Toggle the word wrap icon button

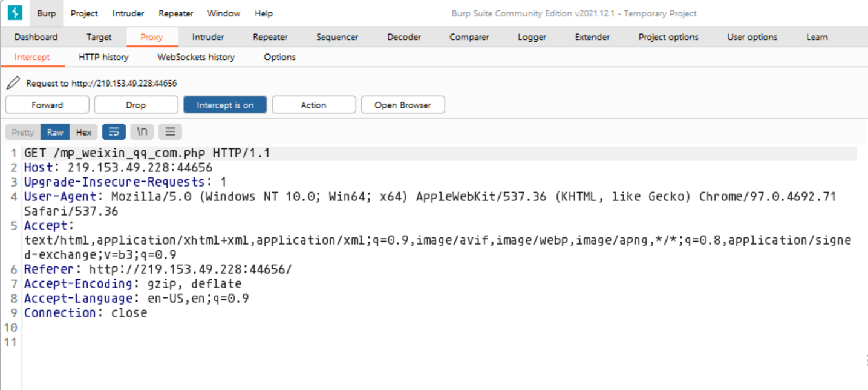114,132
